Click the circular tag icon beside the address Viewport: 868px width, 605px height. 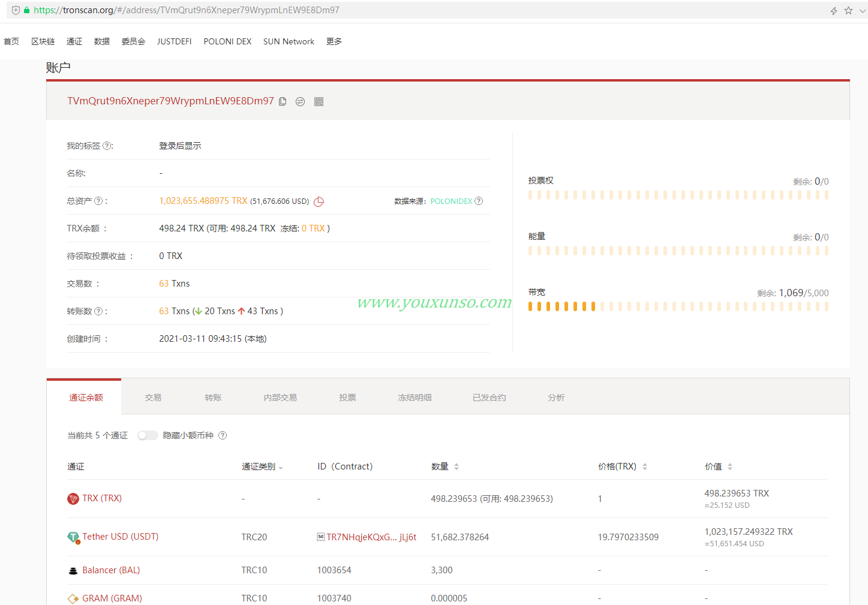coord(301,102)
